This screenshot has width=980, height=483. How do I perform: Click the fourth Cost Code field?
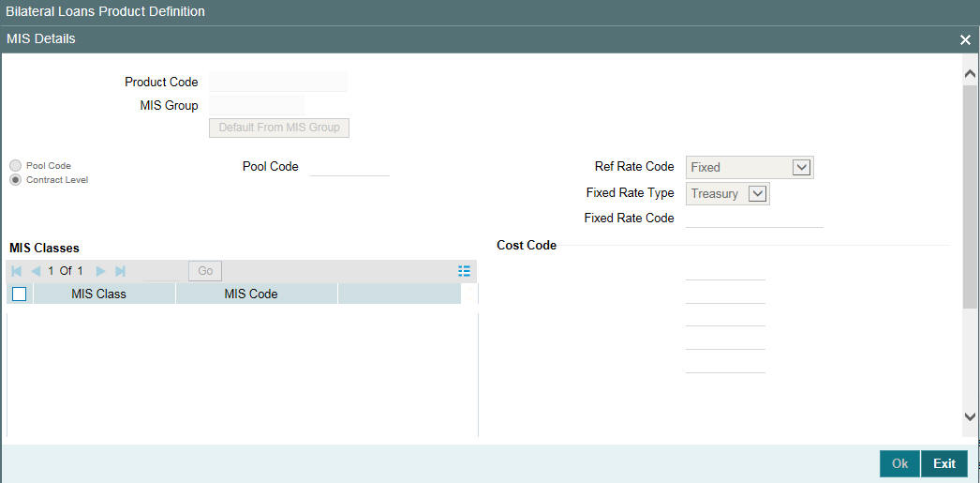[725, 340]
